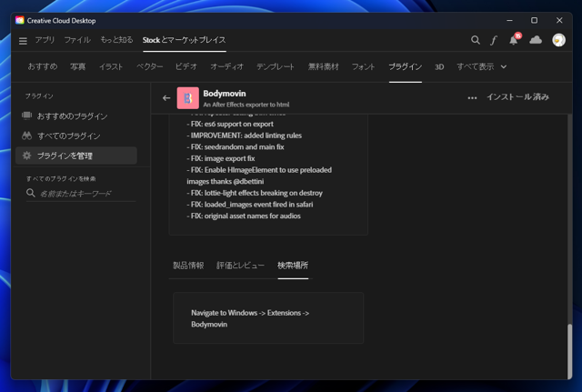Click FIX: original asset names line
Image resolution: width=582 pixels, height=392 pixels.
point(244,216)
